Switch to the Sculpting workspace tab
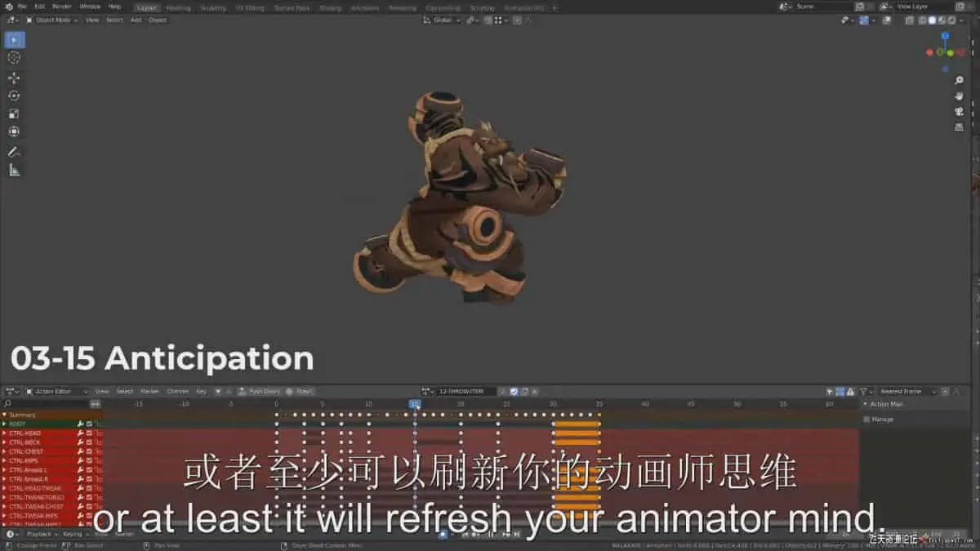 213,7
